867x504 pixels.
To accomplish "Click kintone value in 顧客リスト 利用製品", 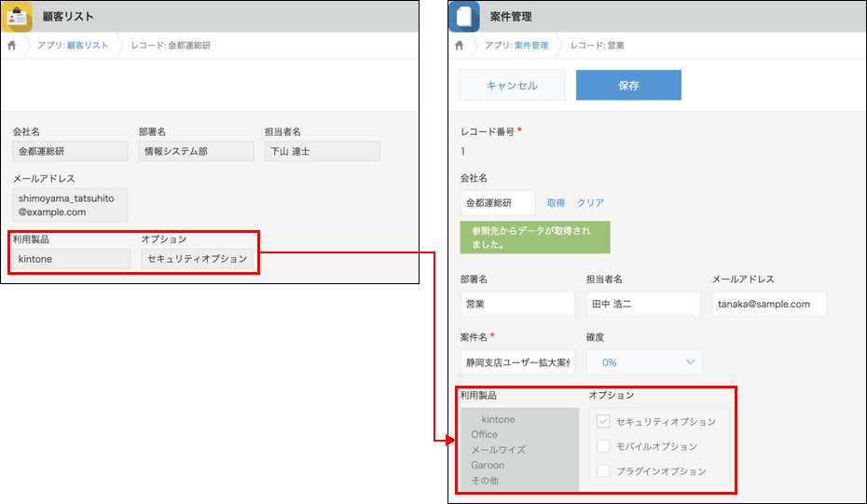I will [72, 259].
